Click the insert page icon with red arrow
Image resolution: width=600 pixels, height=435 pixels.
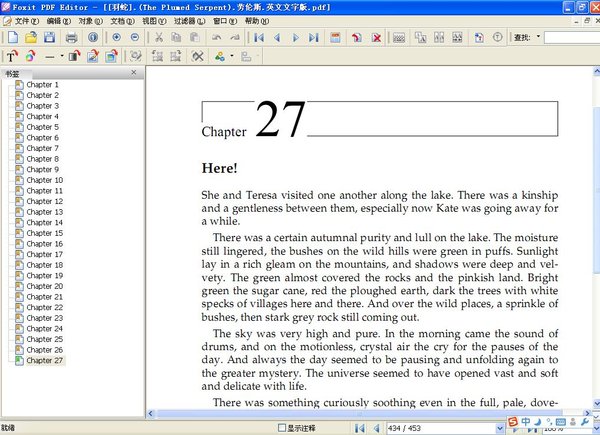(x=357, y=37)
